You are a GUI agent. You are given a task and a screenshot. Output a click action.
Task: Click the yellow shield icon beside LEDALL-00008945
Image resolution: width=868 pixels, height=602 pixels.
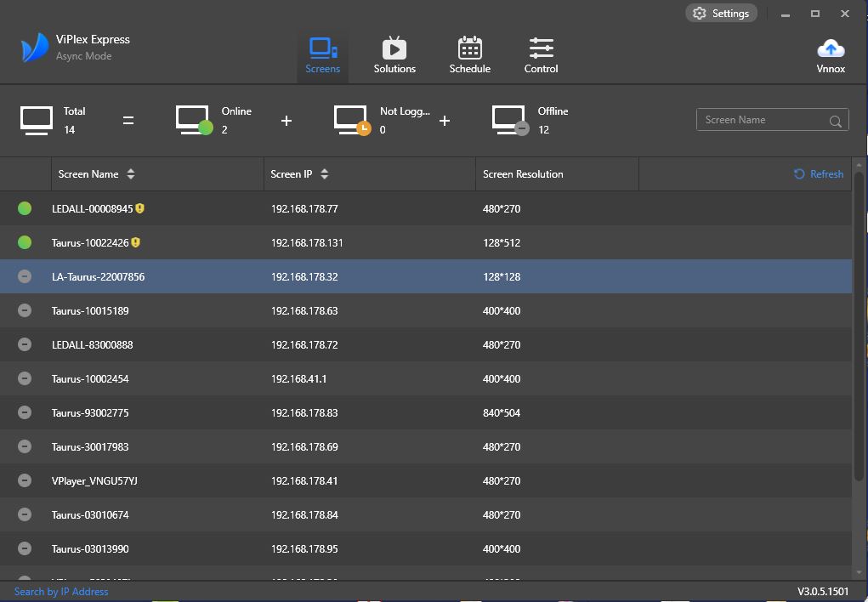[x=140, y=208]
